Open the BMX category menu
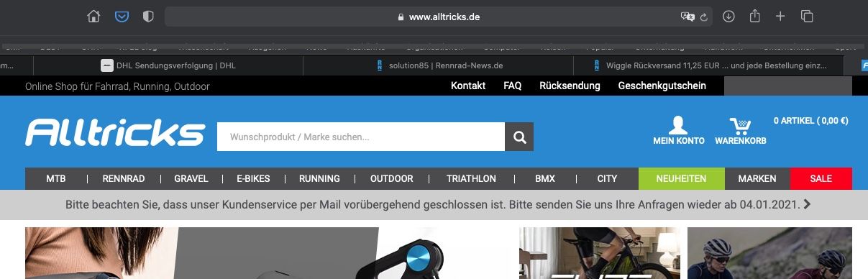Screen dimensions: 868x279 click(x=545, y=178)
